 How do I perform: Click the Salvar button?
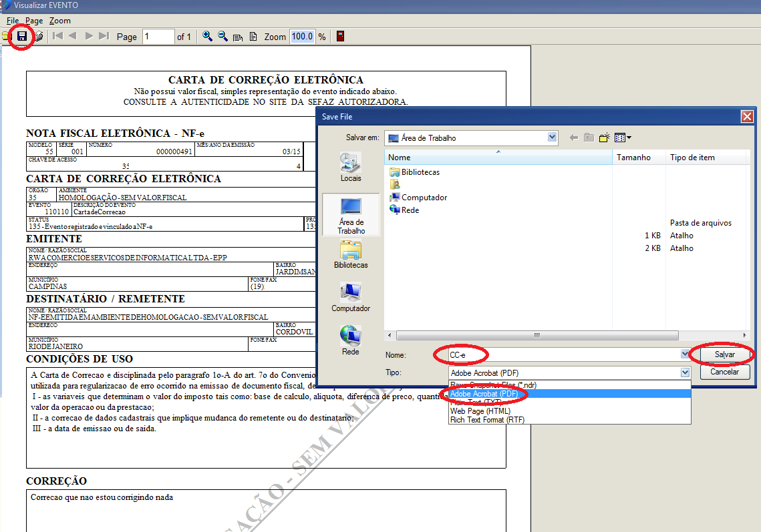coord(725,354)
